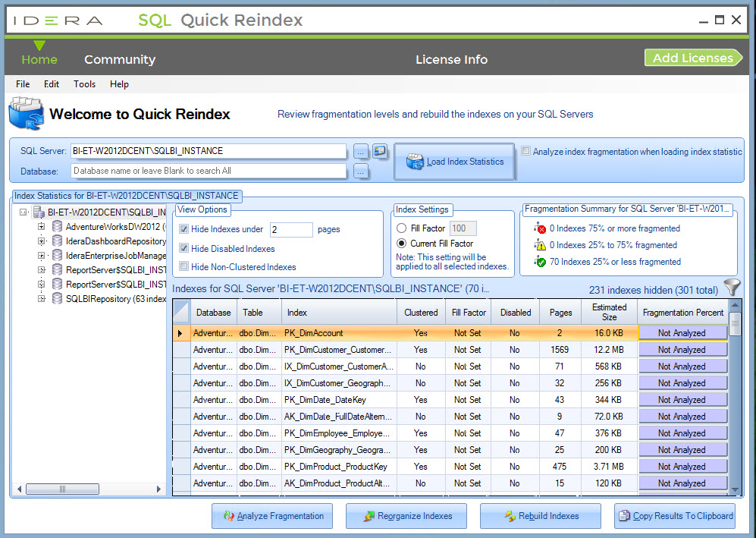Select the PK_DimCustomer_Customer... index row
The height and width of the screenshot is (538, 756).
pyautogui.click(x=451, y=350)
